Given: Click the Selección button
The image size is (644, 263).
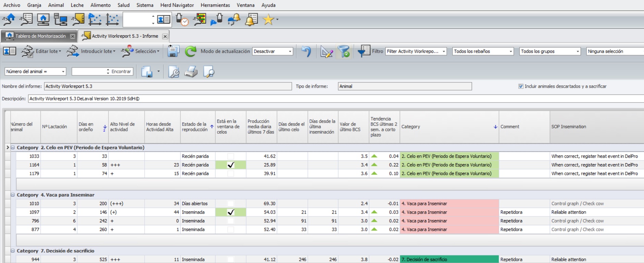Looking at the screenshot, I should pos(140,51).
